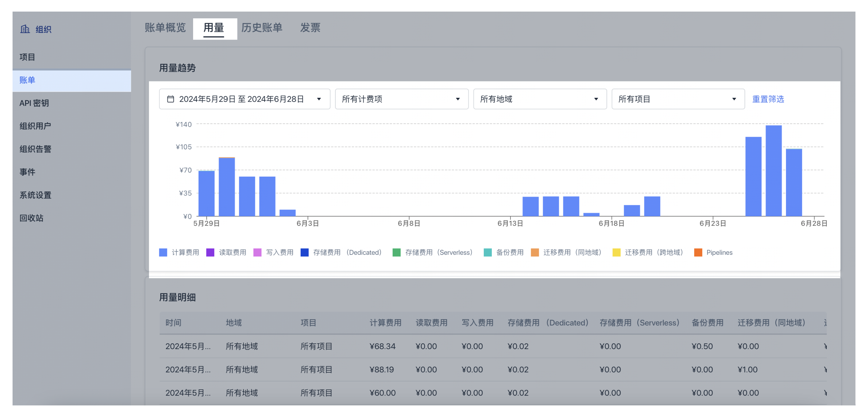Switch to the 历史账单 tab
Image resolution: width=868 pixels, height=417 pixels.
[262, 28]
